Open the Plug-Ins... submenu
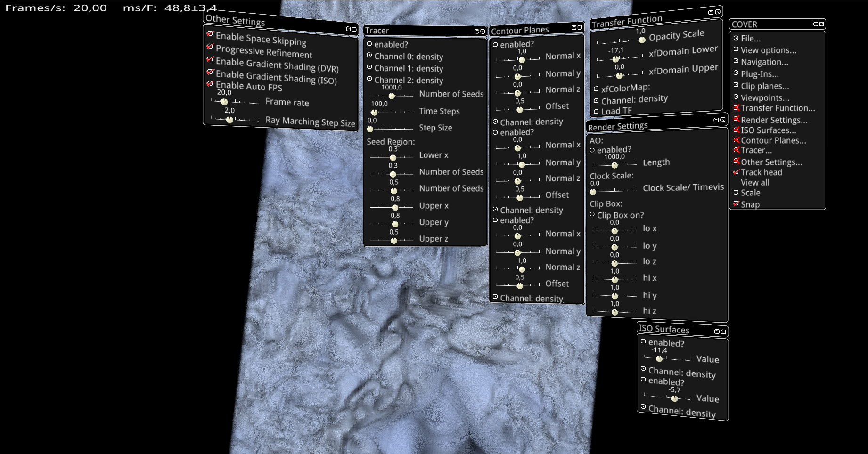The image size is (868, 454). [x=760, y=74]
